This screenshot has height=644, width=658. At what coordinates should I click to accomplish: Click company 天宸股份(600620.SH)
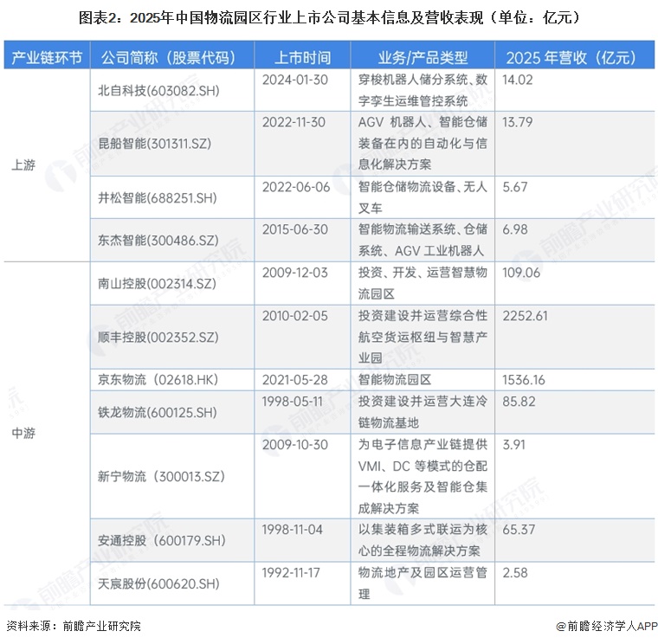pos(158,583)
